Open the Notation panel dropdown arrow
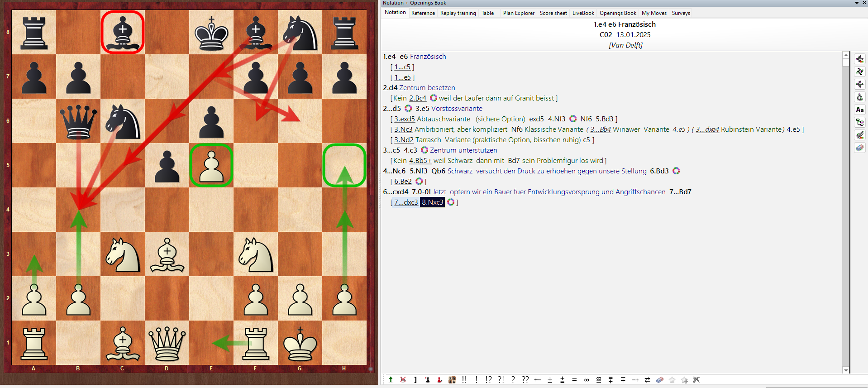868x388 pixels. point(857,3)
